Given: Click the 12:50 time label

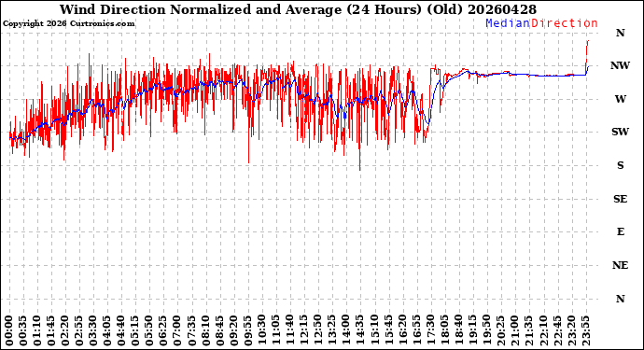Looking at the screenshot, I should point(318,330).
